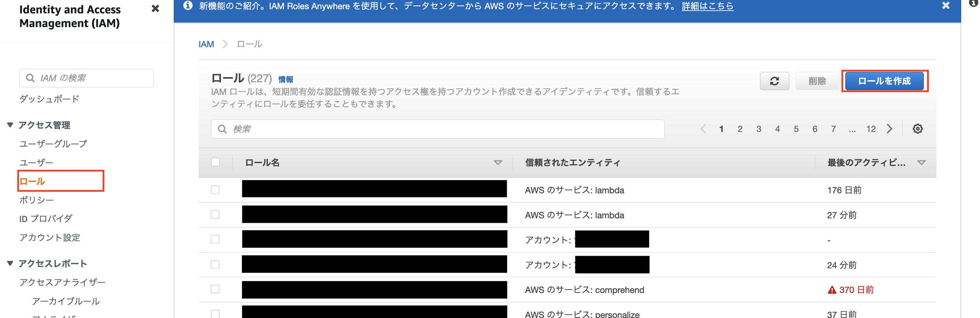This screenshot has width=980, height=318.
Task: Check the account role with no activity
Action: (215, 239)
